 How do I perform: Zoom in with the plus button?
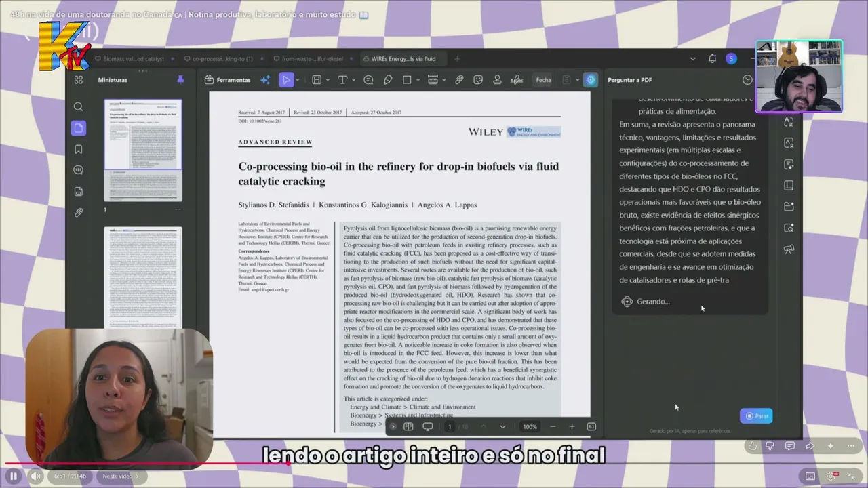point(572,427)
